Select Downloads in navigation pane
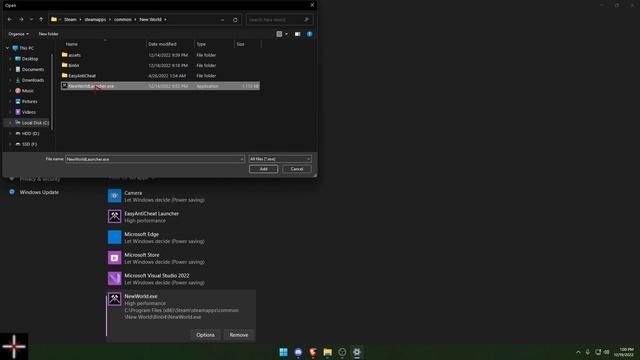Image resolution: width=640 pixels, height=360 pixels. point(32,80)
